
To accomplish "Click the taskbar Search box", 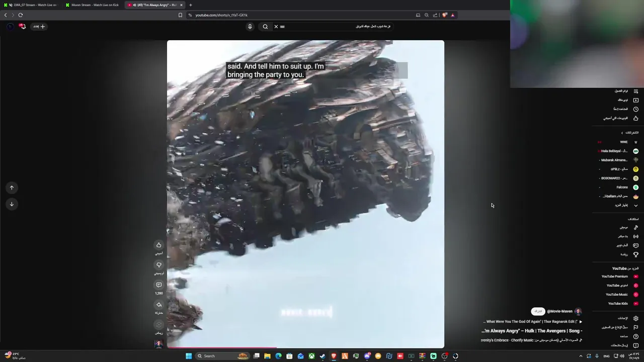I will tap(222, 356).
